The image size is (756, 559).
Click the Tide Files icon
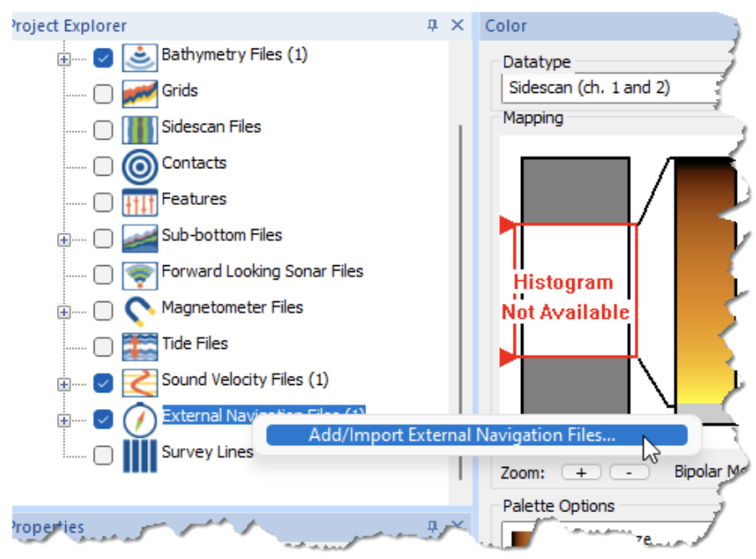tap(140, 346)
